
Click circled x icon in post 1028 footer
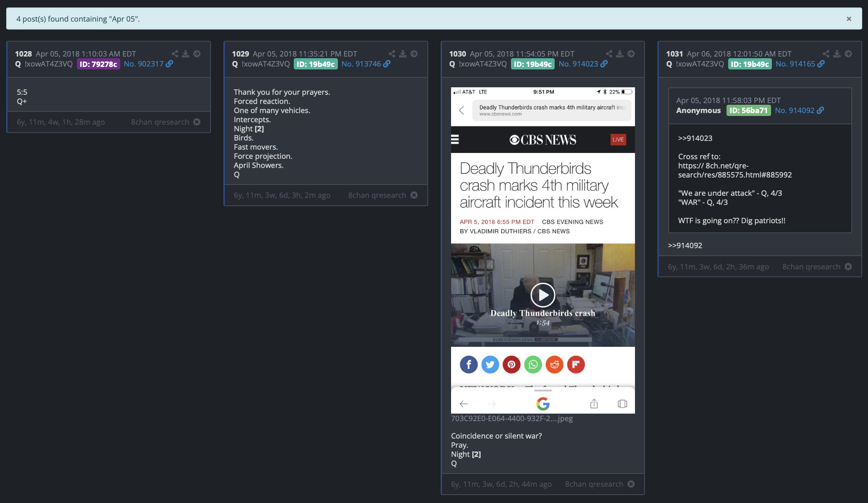point(197,122)
